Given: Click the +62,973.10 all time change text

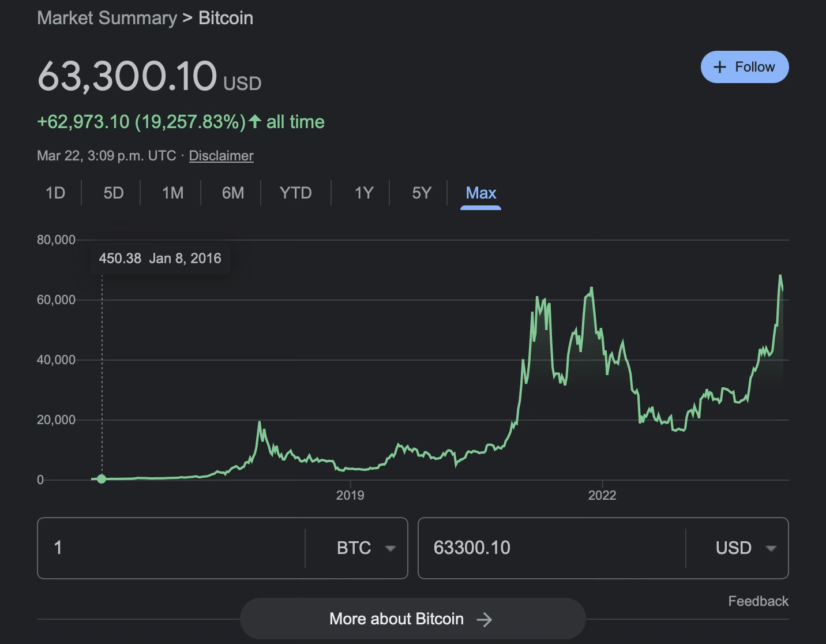Looking at the screenshot, I should pos(181,122).
